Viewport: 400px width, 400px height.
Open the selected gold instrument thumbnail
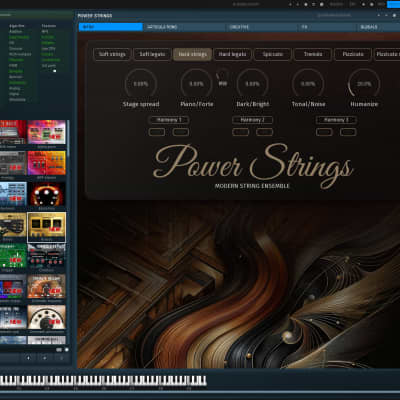[x=46, y=226]
